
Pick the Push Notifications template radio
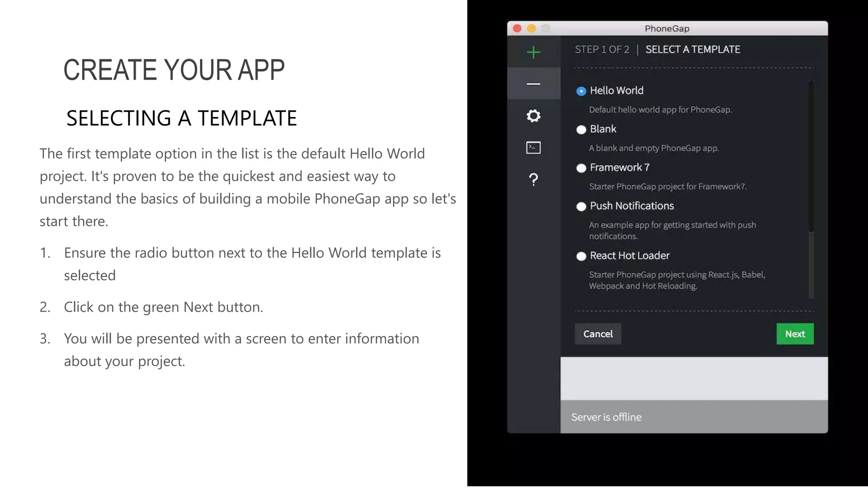pos(581,206)
